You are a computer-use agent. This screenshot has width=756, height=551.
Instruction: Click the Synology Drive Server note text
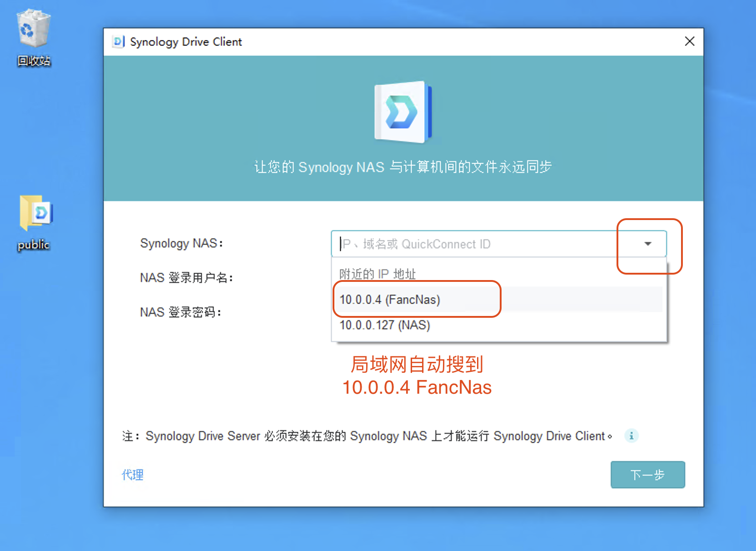(367, 436)
